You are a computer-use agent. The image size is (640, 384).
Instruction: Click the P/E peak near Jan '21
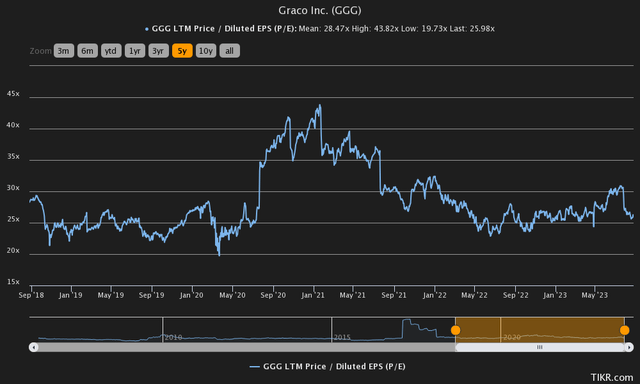[x=320, y=105]
